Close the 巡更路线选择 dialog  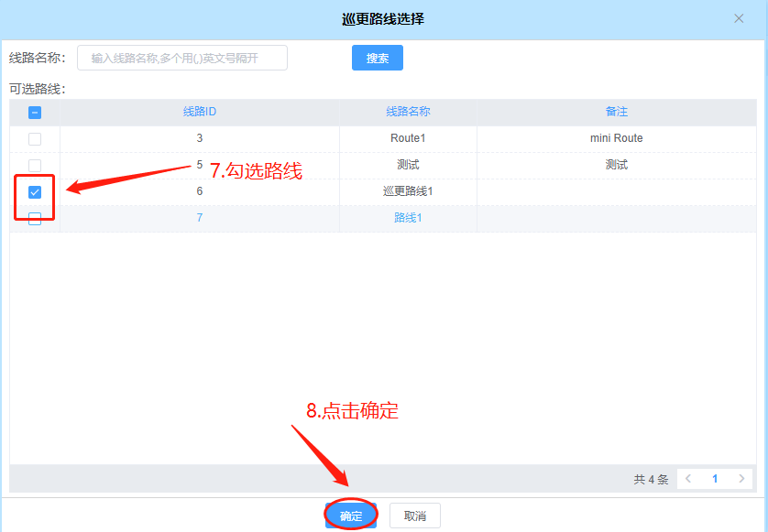coord(739,18)
